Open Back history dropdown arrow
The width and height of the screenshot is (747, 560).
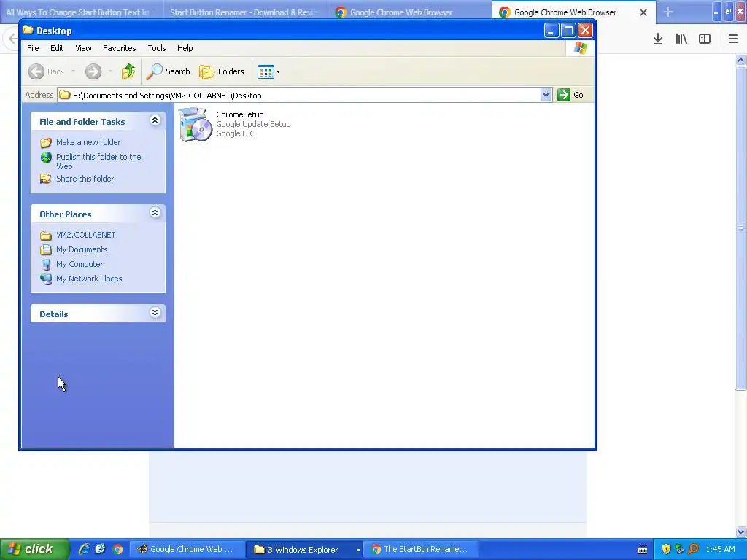click(73, 71)
